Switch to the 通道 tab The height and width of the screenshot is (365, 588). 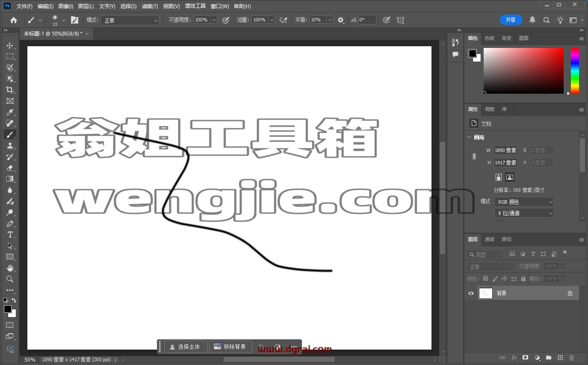click(490, 239)
